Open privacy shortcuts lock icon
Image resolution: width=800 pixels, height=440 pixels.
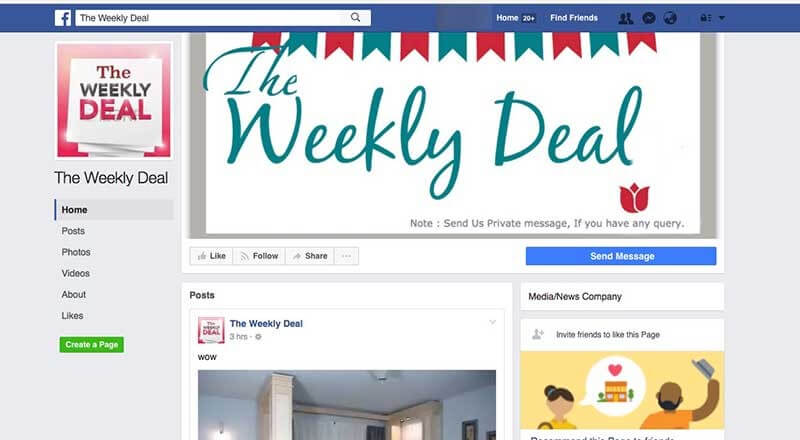pos(706,18)
